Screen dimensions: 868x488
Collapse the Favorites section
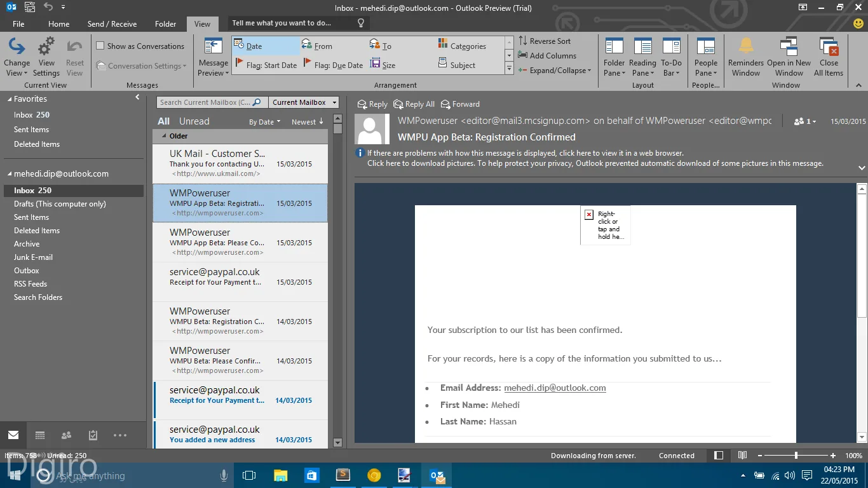pos(8,99)
